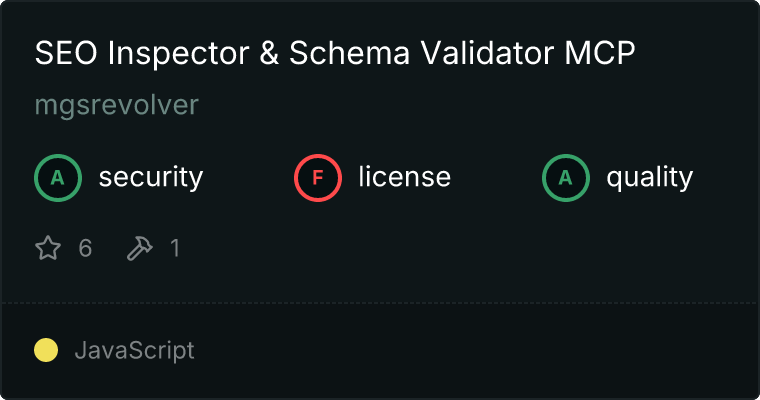The image size is (760, 400).
Task: Click the yellow JavaScript language dot
Action: coord(46,350)
